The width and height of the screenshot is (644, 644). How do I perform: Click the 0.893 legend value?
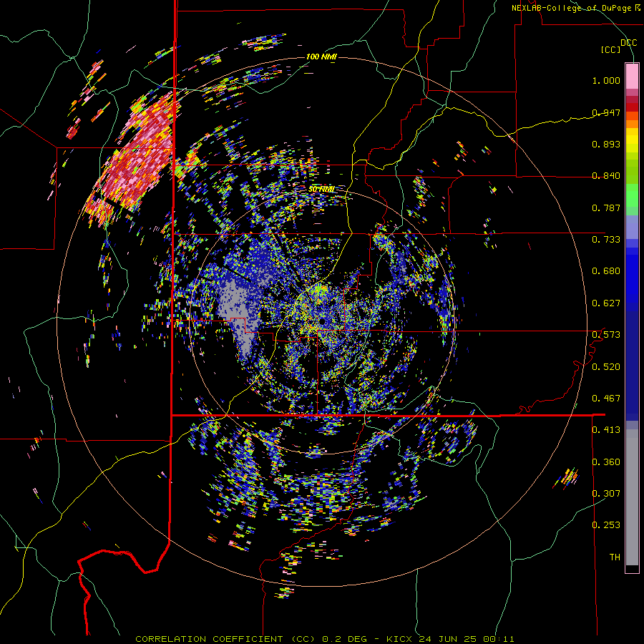[606, 144]
